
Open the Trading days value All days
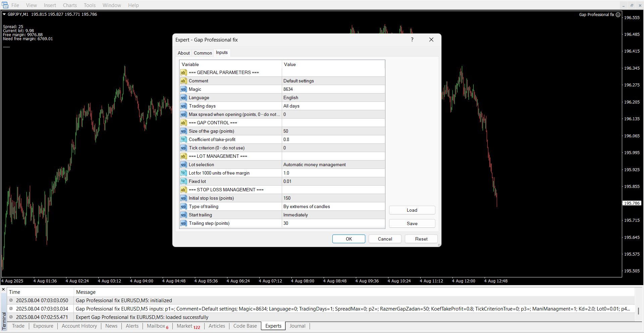pos(333,106)
